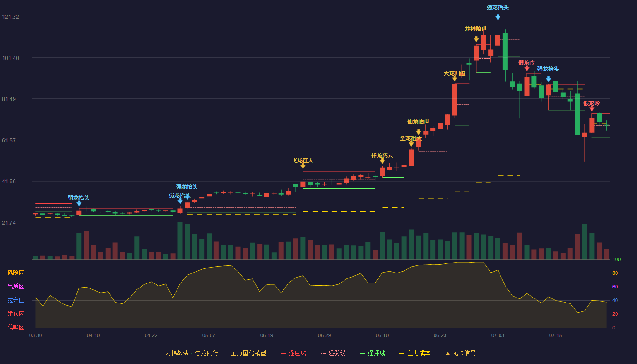Click the 假龙吟 arrow beside the 龙神降世 drop
Viewport: 637px width, 364px height.
pos(527,68)
